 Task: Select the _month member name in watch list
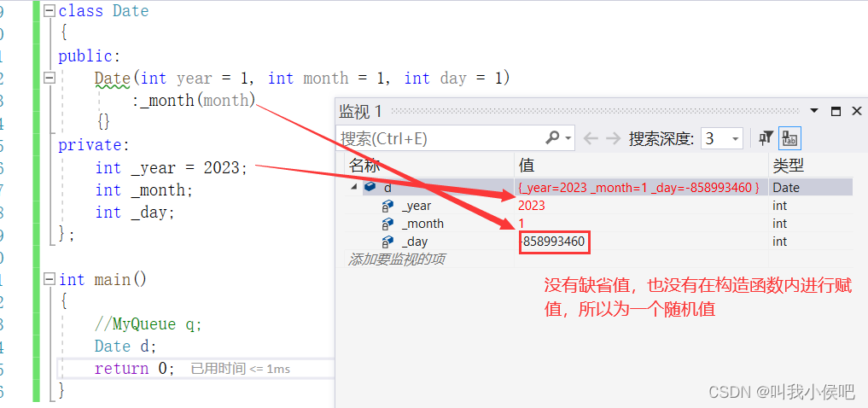pyautogui.click(x=422, y=224)
